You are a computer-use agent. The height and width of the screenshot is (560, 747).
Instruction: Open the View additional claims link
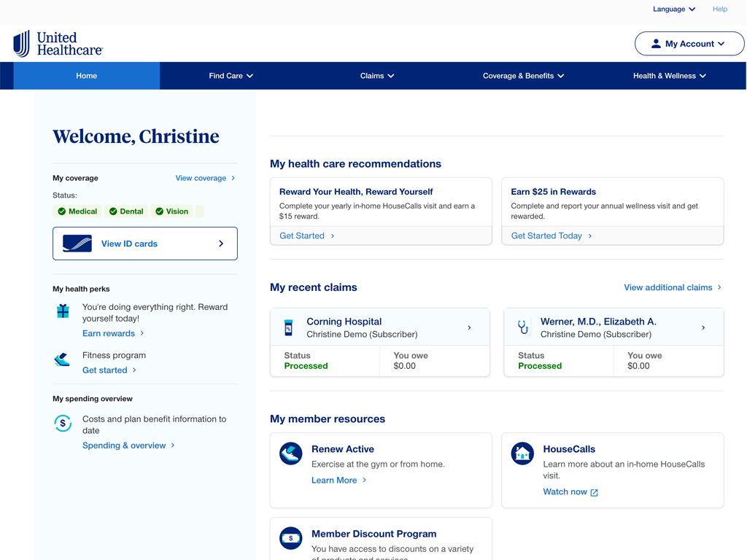point(672,287)
